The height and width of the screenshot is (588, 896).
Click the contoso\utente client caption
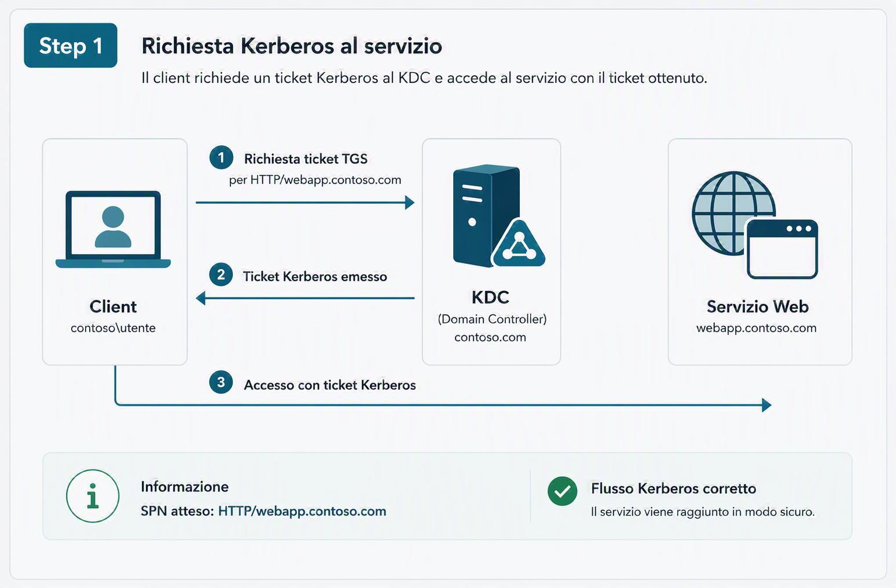[x=113, y=328]
